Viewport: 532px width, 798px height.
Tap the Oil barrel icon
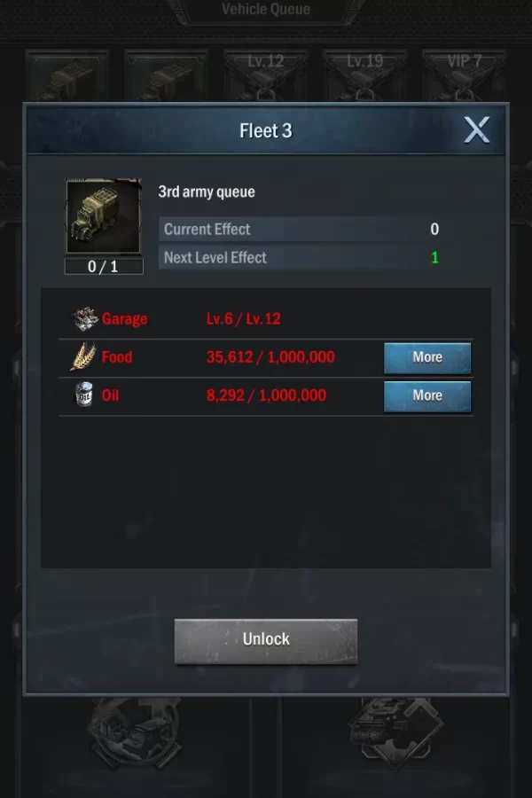[x=83, y=395]
